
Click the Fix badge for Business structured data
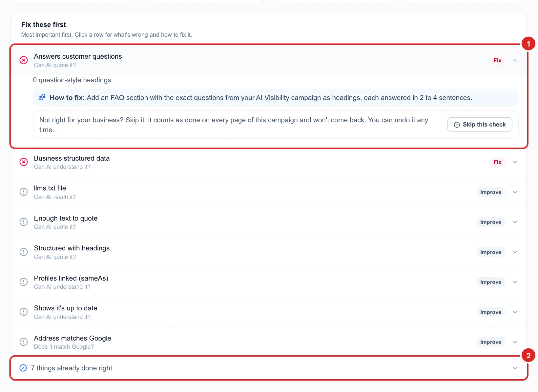pyautogui.click(x=497, y=162)
